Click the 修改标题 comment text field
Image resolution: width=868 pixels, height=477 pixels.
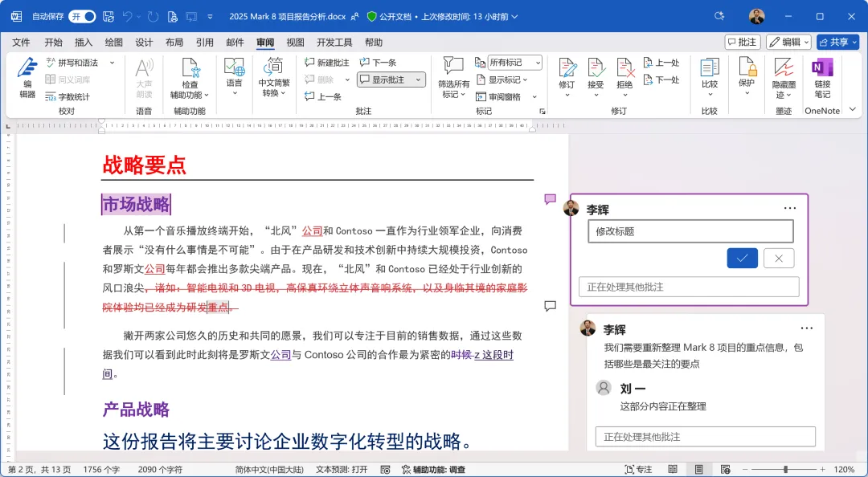(x=691, y=231)
